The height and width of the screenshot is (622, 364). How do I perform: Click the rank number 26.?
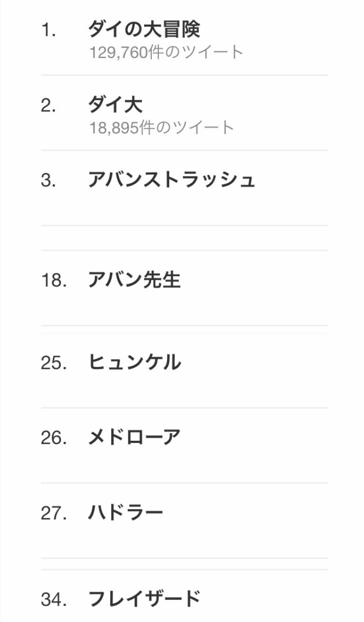54,438
